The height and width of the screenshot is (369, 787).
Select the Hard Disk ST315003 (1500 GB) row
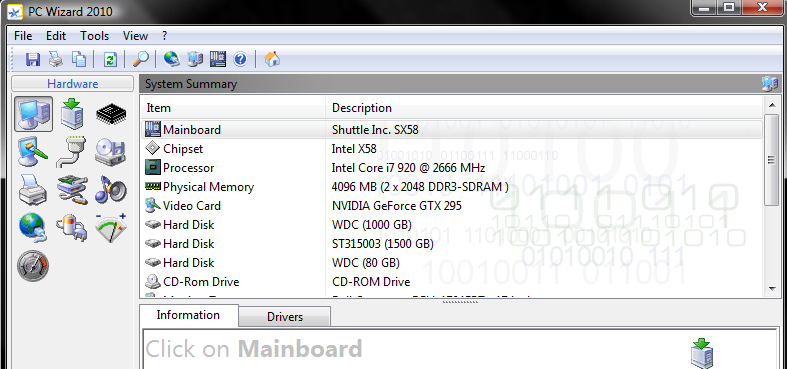[x=452, y=244]
